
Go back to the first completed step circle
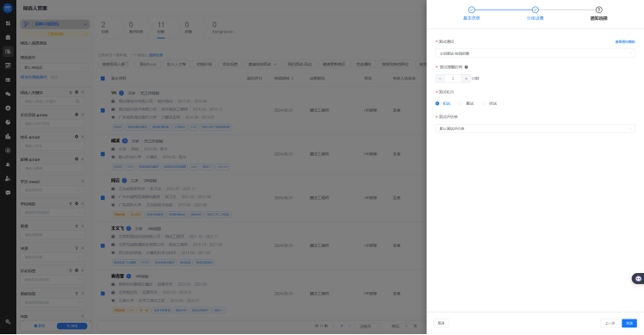click(472, 9)
